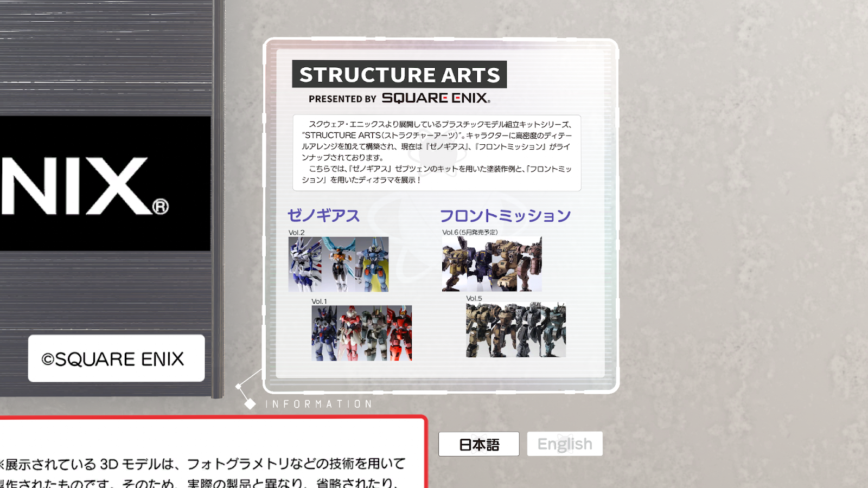Screen dimensions: 868x488
Task: Click the Vol.1 label
Action: 320,301
